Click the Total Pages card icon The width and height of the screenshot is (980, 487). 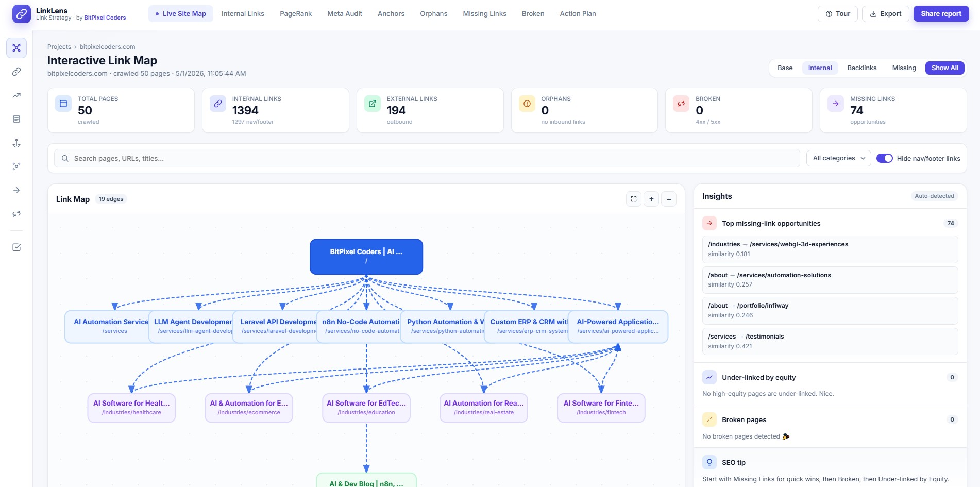point(63,104)
